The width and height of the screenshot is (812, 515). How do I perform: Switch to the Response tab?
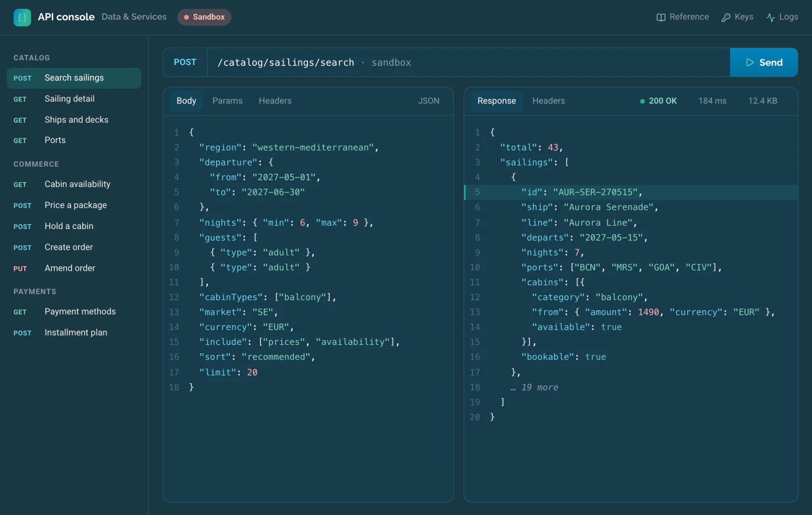[497, 101]
